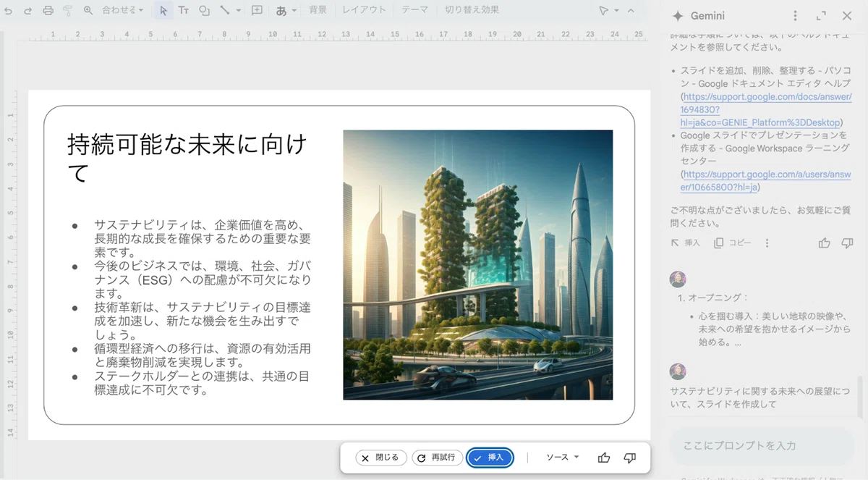Click the zoom magnifier icon
Screen dimensions: 868x480
[88, 11]
